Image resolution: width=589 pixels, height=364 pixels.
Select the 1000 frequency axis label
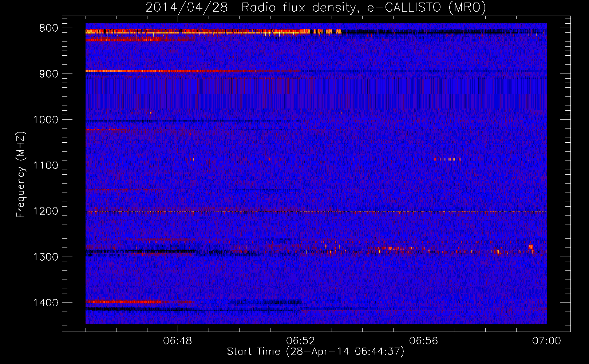click(46, 120)
